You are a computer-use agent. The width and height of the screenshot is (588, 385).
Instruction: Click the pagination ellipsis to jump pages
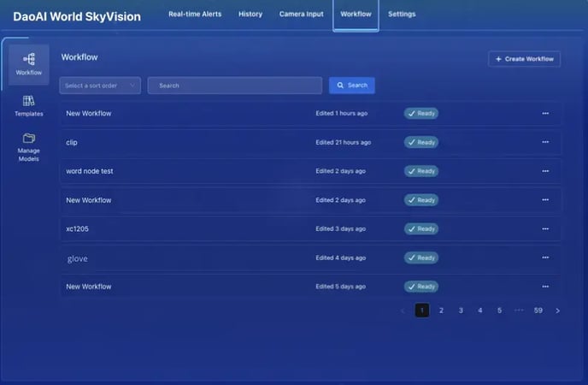519,311
